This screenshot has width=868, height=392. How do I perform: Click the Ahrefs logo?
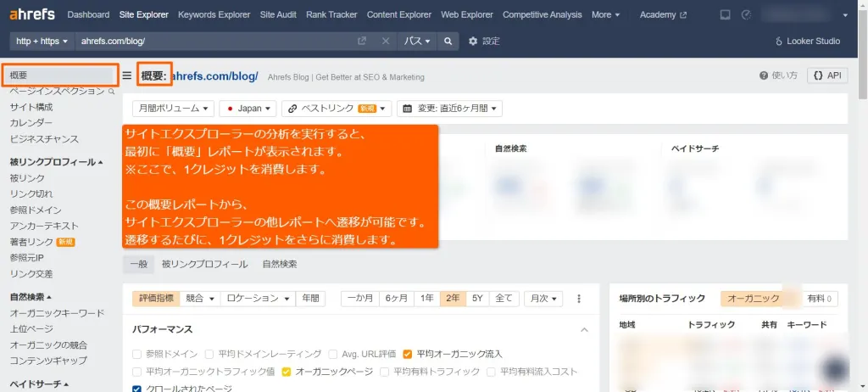32,14
